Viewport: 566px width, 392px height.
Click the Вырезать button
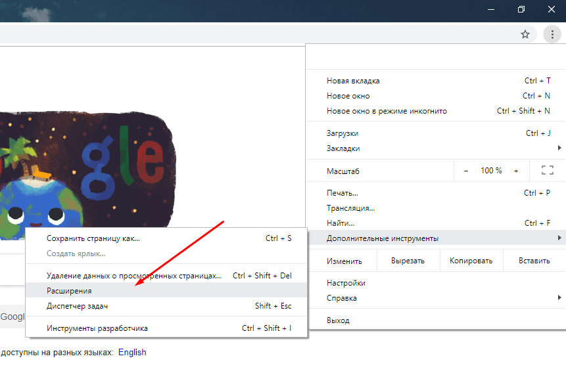point(408,261)
